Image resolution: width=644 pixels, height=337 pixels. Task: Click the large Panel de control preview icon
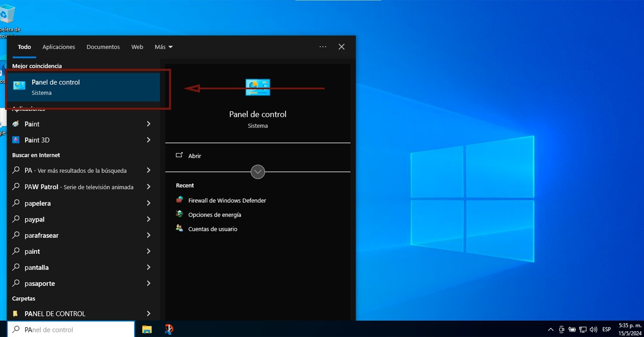258,87
